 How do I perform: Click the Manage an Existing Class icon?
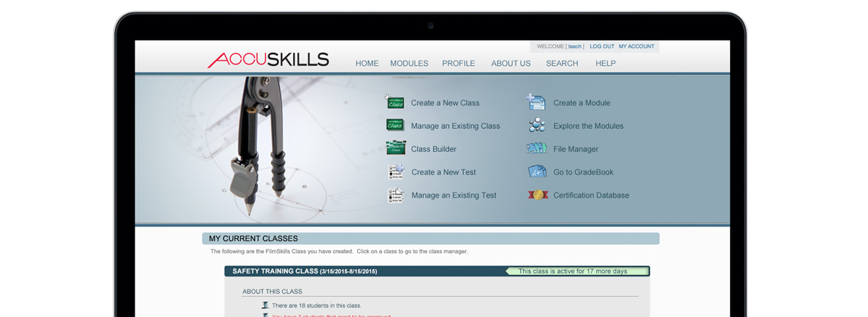395,125
